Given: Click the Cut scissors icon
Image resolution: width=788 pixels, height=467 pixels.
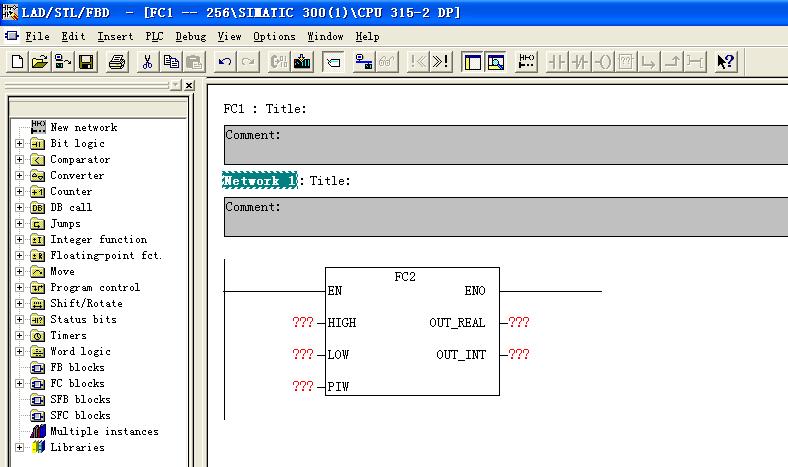Looking at the screenshot, I should (x=147, y=62).
